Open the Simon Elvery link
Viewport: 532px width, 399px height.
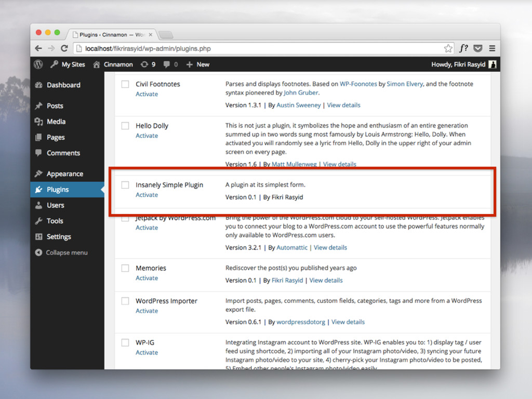[405, 84]
